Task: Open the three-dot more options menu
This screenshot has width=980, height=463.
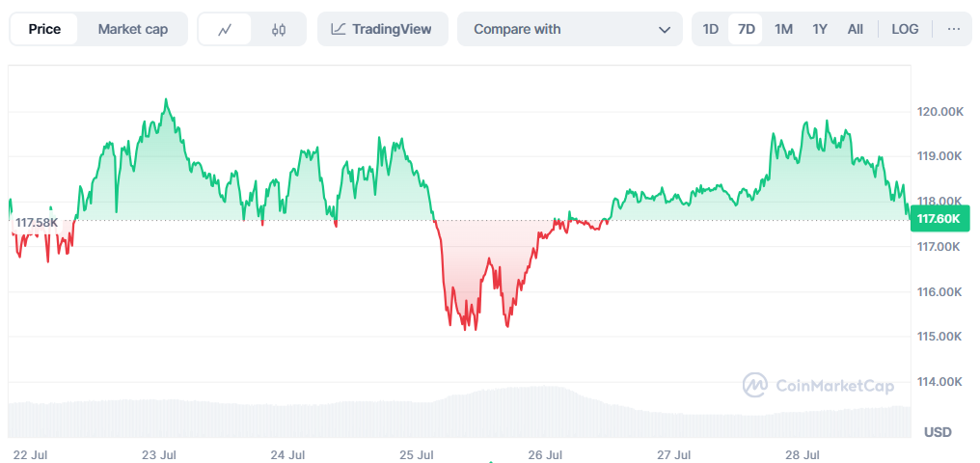Action: 954,29
